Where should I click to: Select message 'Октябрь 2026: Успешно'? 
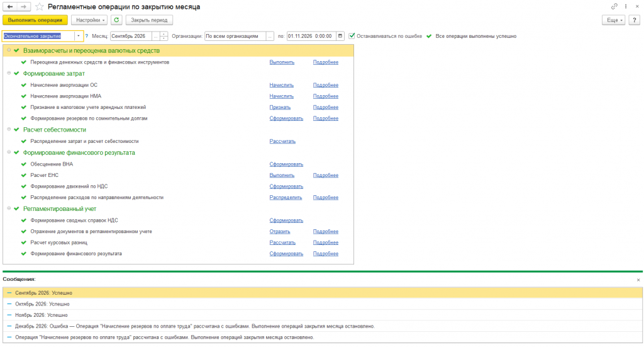323,304
